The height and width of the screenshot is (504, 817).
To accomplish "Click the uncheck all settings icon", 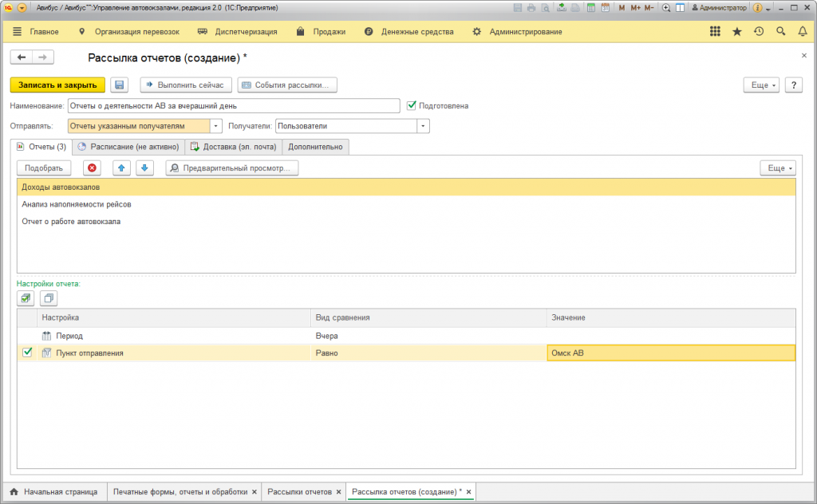I will pyautogui.click(x=49, y=297).
